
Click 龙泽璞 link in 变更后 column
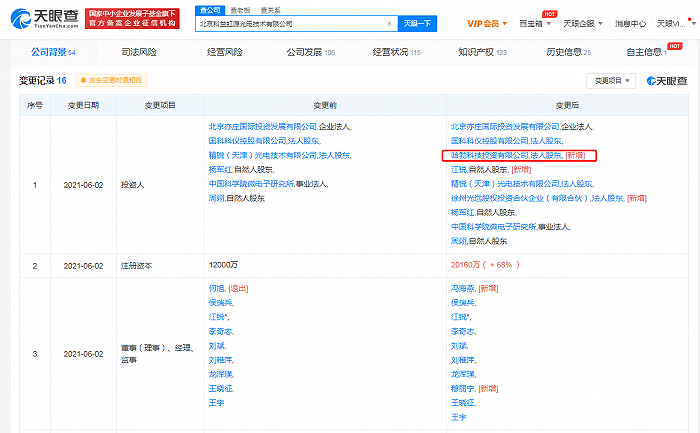click(x=462, y=375)
